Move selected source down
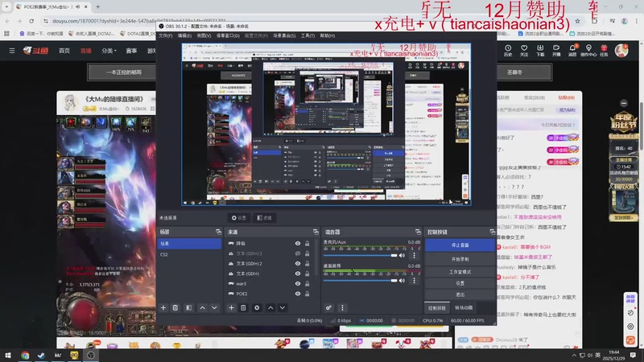This screenshot has height=362, width=644. pyautogui.click(x=283, y=308)
